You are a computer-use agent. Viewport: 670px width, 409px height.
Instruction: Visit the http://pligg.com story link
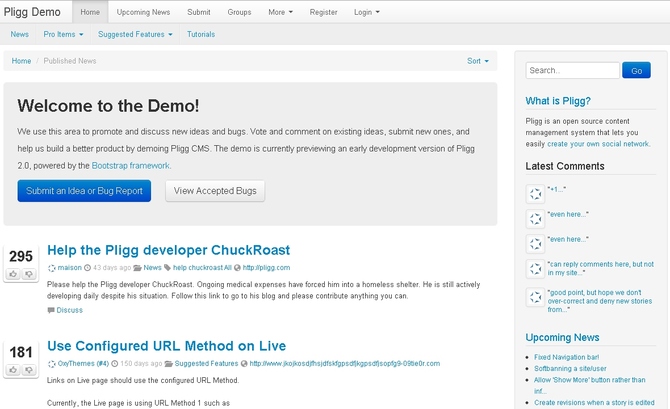(x=266, y=268)
